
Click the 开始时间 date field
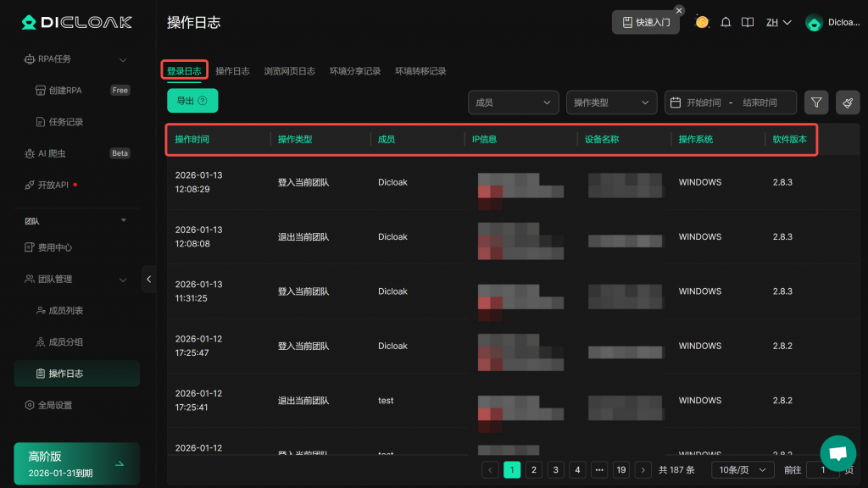[x=704, y=103]
